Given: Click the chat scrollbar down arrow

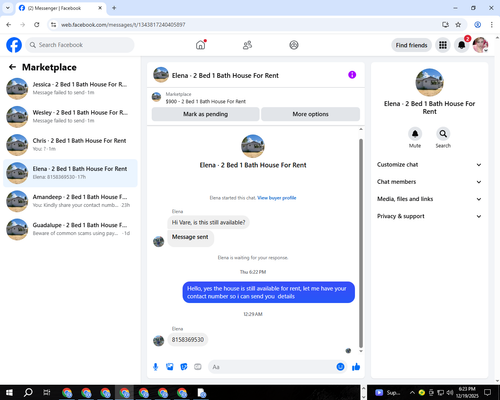Looking at the screenshot, I should (x=361, y=351).
